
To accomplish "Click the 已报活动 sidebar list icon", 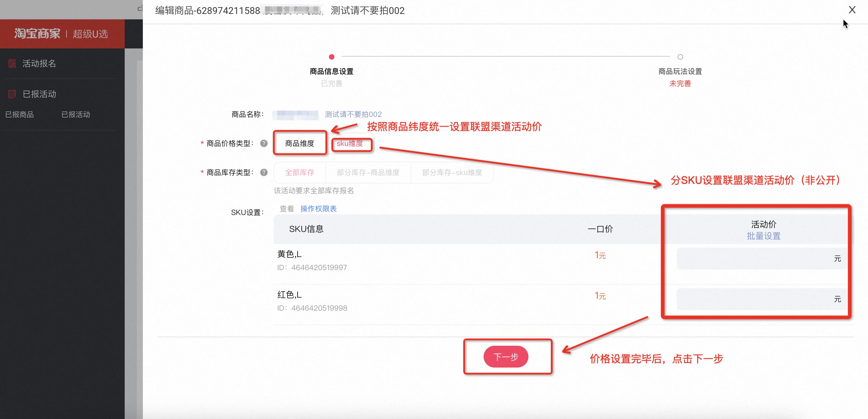I will tap(12, 94).
